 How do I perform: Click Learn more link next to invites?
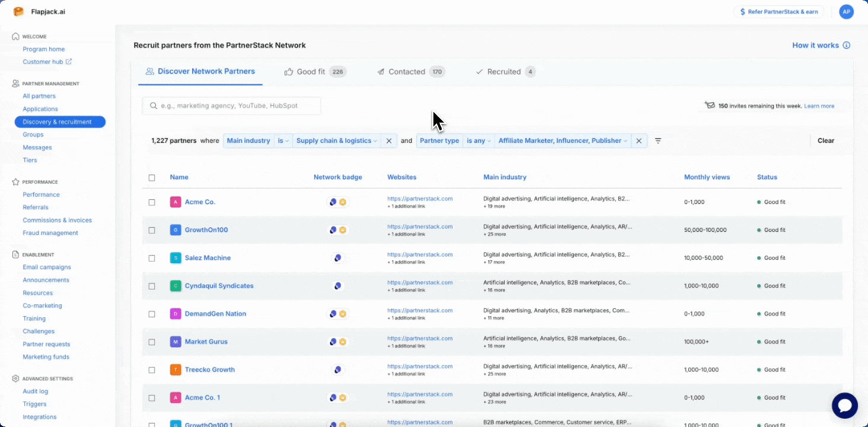tap(819, 106)
